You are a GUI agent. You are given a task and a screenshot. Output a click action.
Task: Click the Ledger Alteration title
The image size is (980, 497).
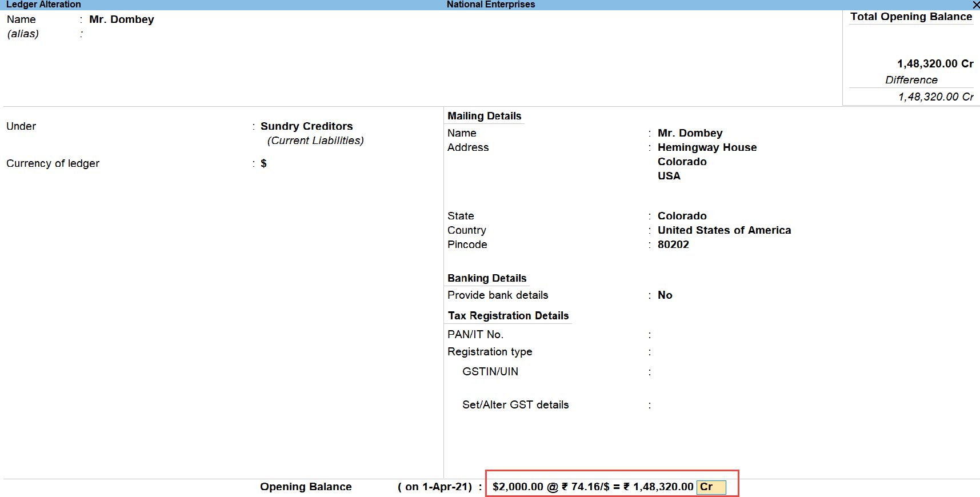(x=43, y=5)
